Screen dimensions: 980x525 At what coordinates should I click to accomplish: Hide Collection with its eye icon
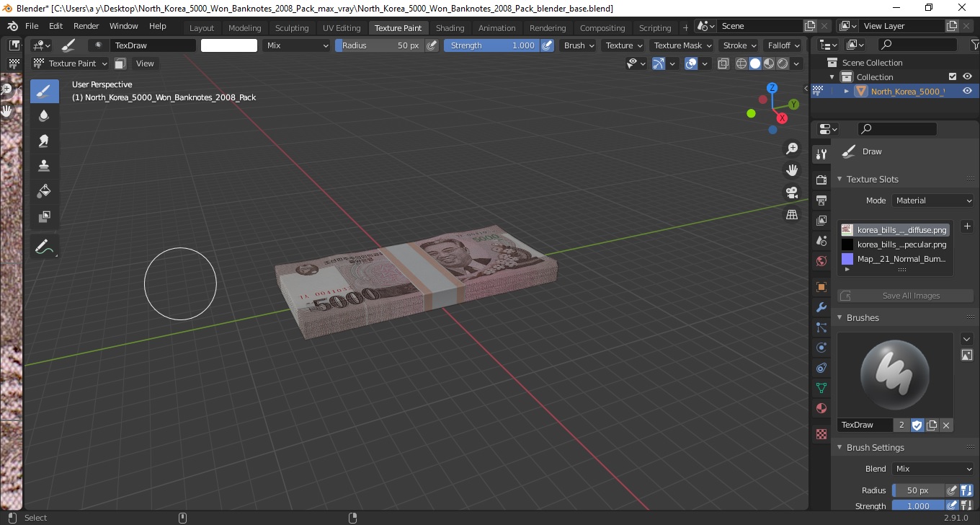[x=967, y=76]
